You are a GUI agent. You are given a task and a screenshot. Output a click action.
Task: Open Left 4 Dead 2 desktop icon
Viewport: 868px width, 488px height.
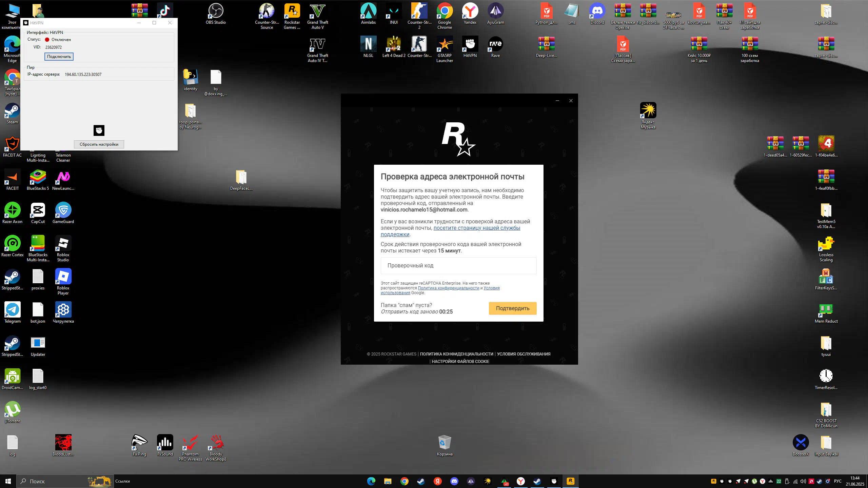click(x=394, y=47)
